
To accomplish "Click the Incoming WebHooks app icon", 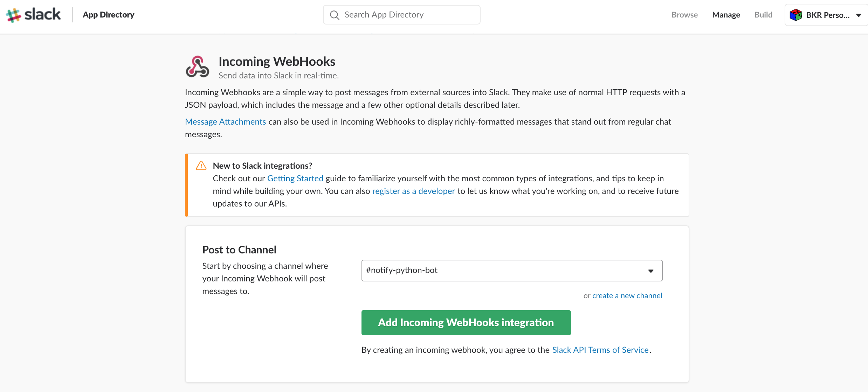I will (198, 66).
